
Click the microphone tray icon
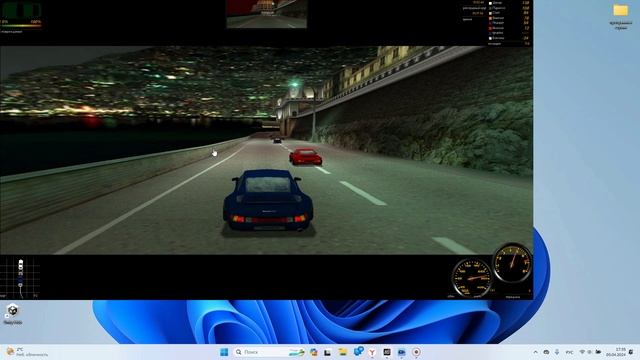pyautogui.click(x=557, y=352)
